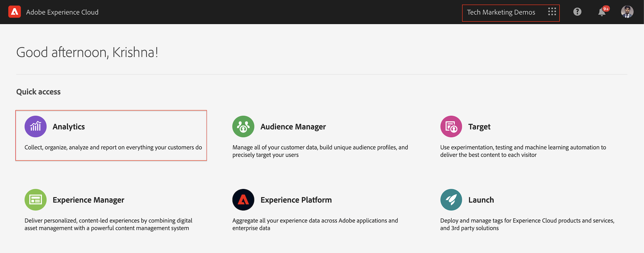
Task: Click the Adobe logo icon
Action: (14, 12)
